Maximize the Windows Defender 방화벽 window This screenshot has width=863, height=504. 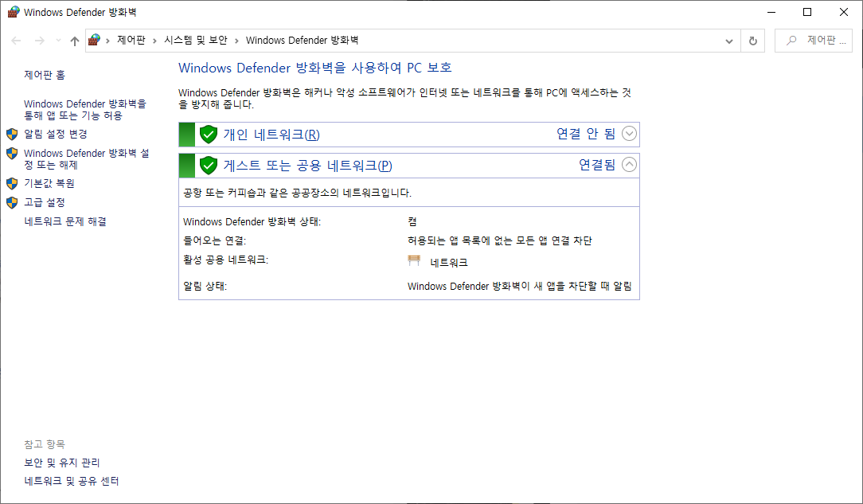[807, 12]
